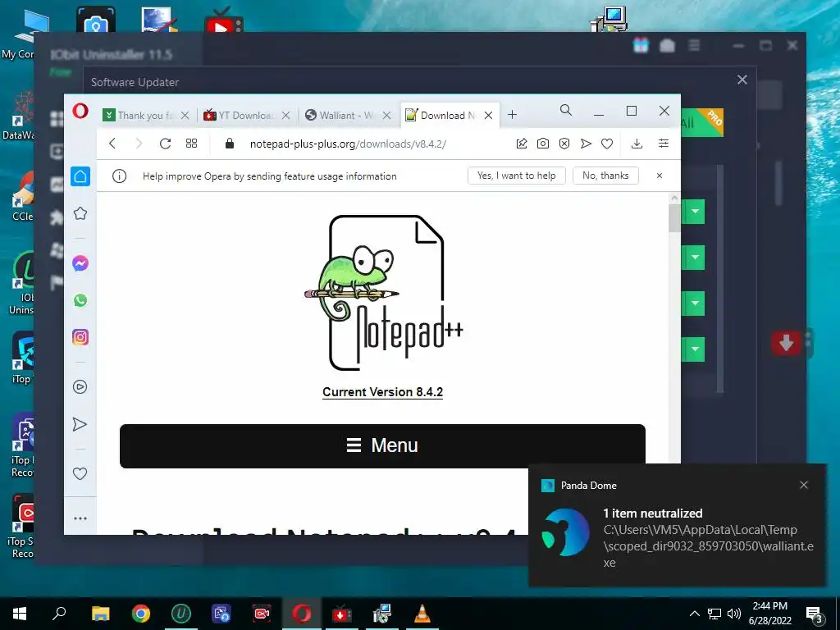Open My Flow arrow in Opera sidebar
840x630 pixels.
coord(80,424)
